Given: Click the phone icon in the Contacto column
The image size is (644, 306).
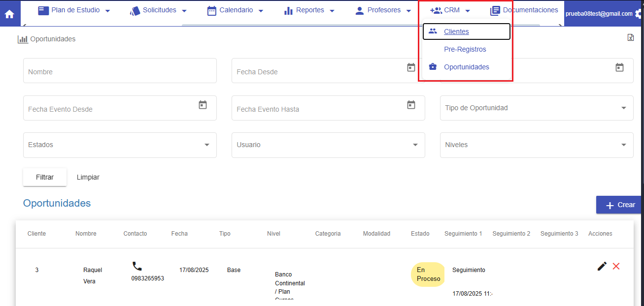Looking at the screenshot, I should (137, 267).
